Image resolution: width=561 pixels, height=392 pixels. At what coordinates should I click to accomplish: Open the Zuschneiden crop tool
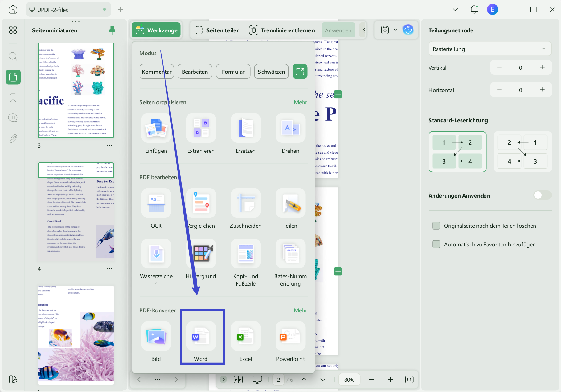point(246,203)
